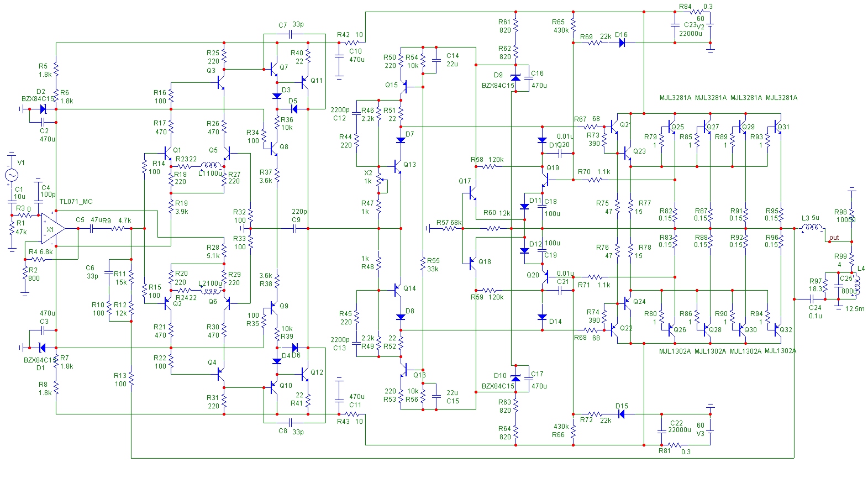Pick the Q8 transistor symbol
The image size is (868, 478).
[273, 149]
